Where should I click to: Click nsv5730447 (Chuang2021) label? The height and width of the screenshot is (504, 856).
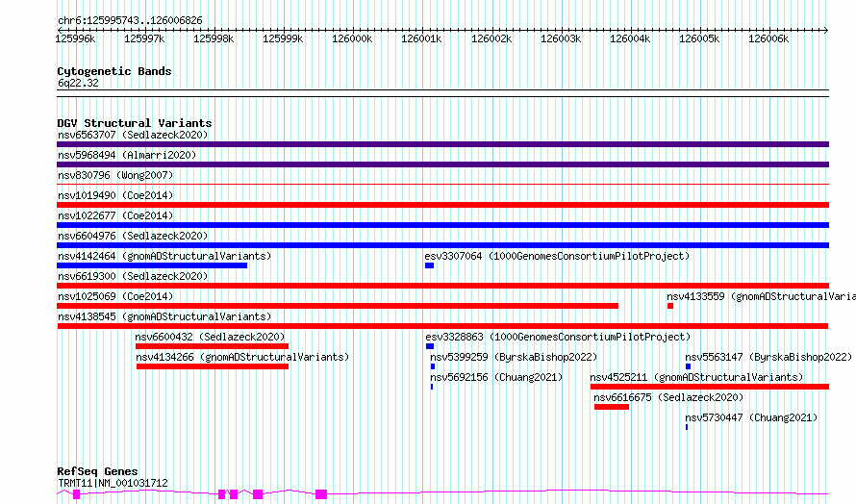point(751,417)
